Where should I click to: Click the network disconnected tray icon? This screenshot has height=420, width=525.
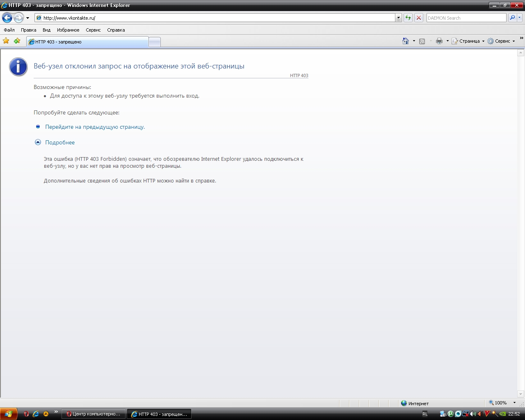(x=466, y=414)
